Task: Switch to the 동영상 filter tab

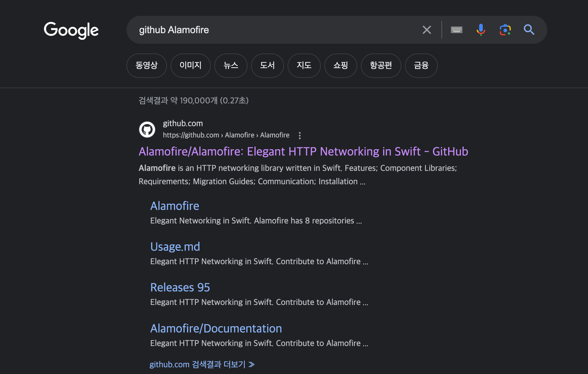Action: pos(147,65)
